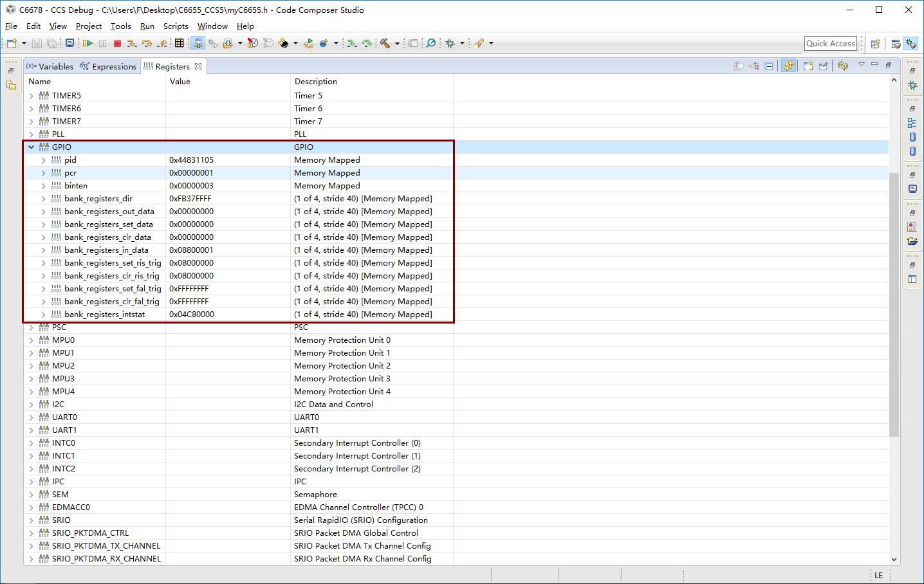924x584 pixels.
Task: Switch to the Variables tab
Action: [50, 66]
